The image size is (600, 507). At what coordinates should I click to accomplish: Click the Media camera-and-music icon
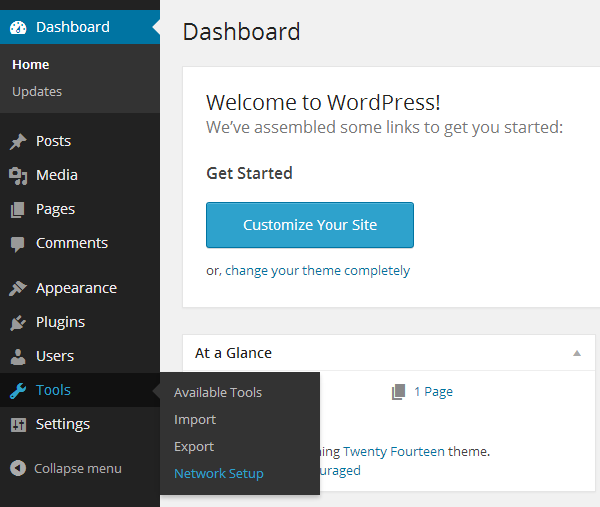click(18, 176)
